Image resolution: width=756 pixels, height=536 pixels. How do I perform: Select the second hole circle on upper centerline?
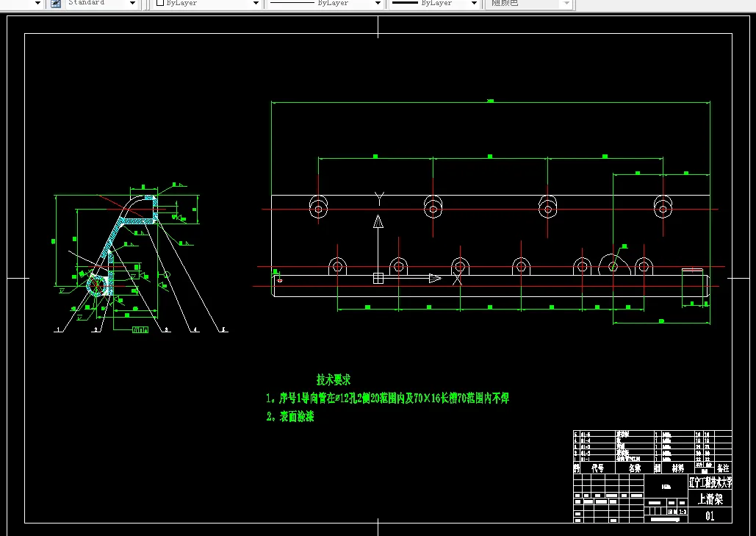click(433, 210)
